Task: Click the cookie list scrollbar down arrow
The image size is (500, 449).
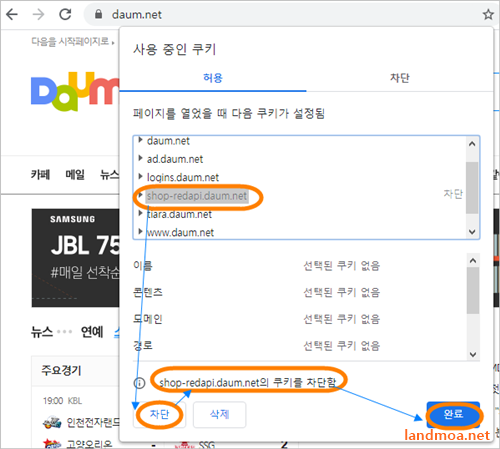Action: 472,232
